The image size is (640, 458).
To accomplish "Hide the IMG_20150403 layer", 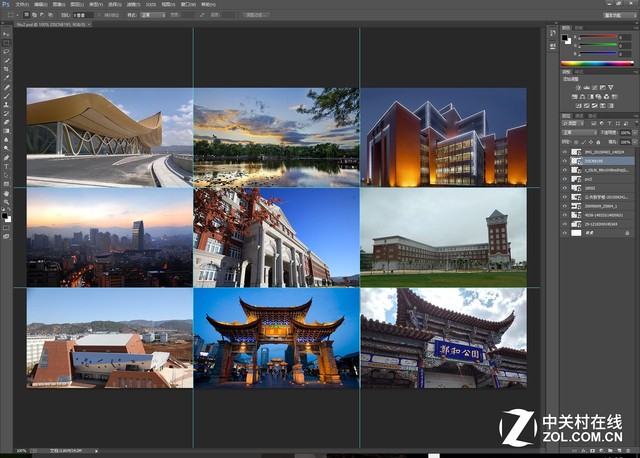I will (565, 151).
